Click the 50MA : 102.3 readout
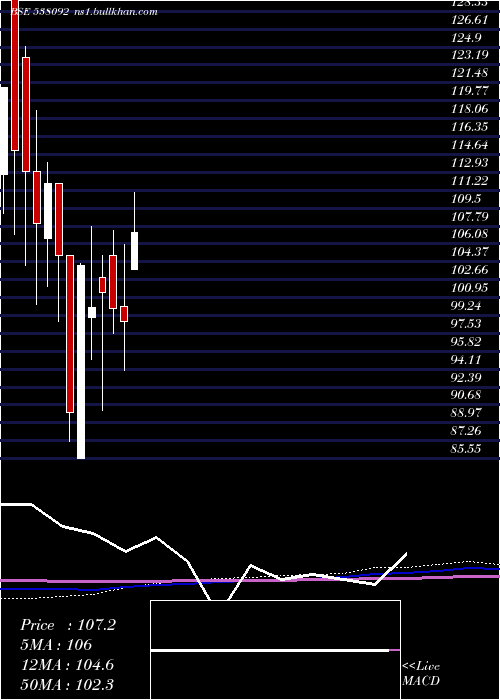The height and width of the screenshot is (700, 500). 68,684
